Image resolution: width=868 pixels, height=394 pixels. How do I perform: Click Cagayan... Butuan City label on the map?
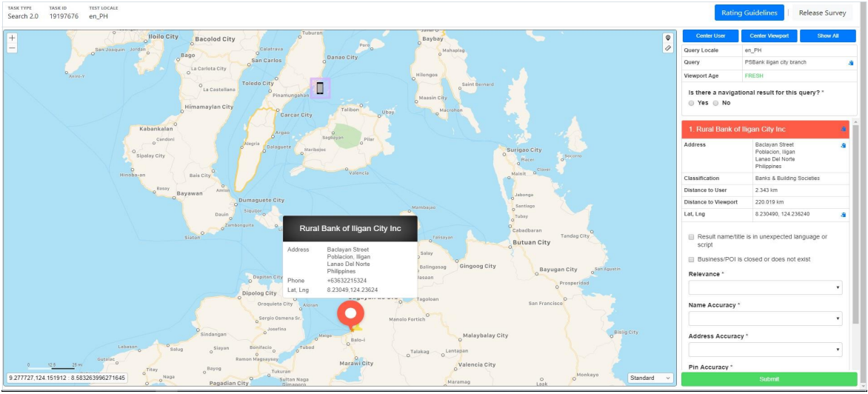point(532,242)
